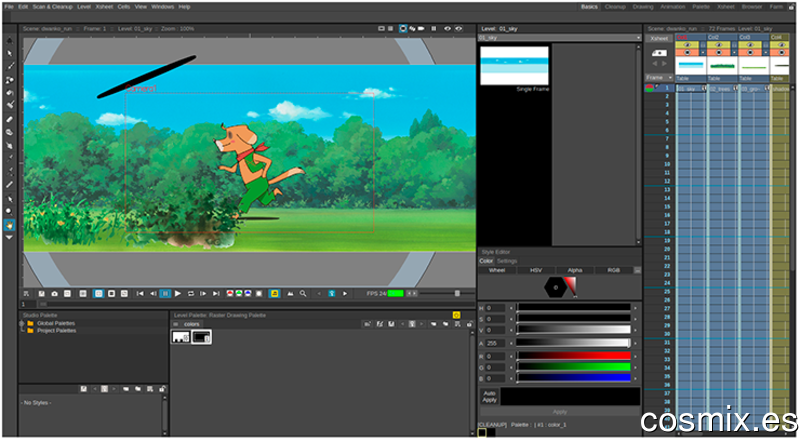Screen dimensions: 800x441
Task: Select the Eraser tool
Action: 9,119
